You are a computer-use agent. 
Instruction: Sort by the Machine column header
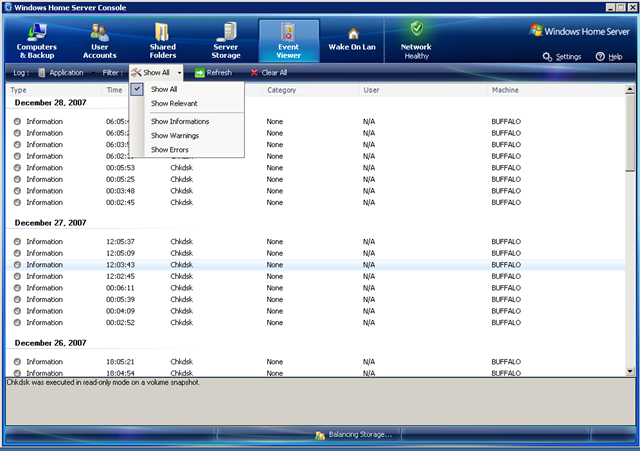coord(556,90)
